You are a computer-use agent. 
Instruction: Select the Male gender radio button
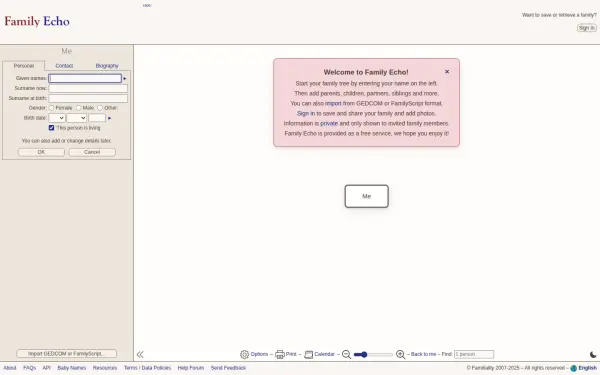[x=78, y=108]
